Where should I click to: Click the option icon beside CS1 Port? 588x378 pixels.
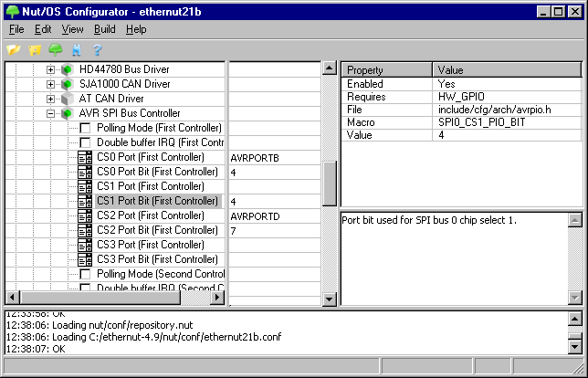[x=85, y=186]
